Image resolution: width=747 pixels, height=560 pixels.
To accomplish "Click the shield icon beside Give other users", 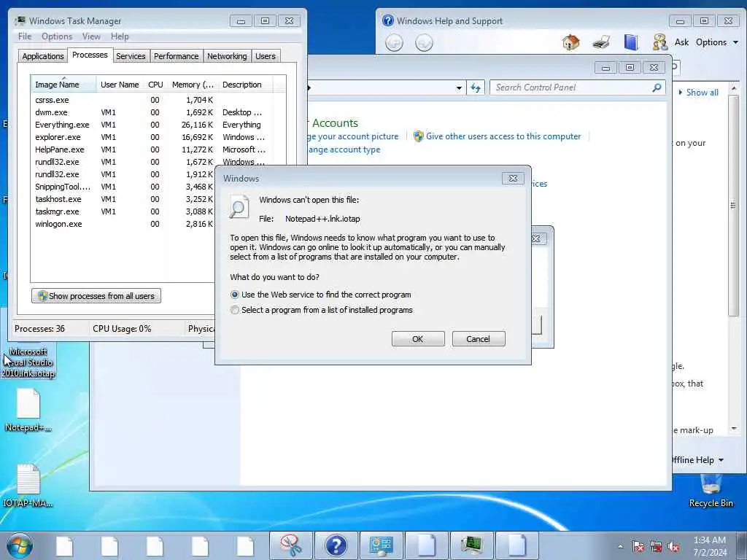I will coord(418,136).
